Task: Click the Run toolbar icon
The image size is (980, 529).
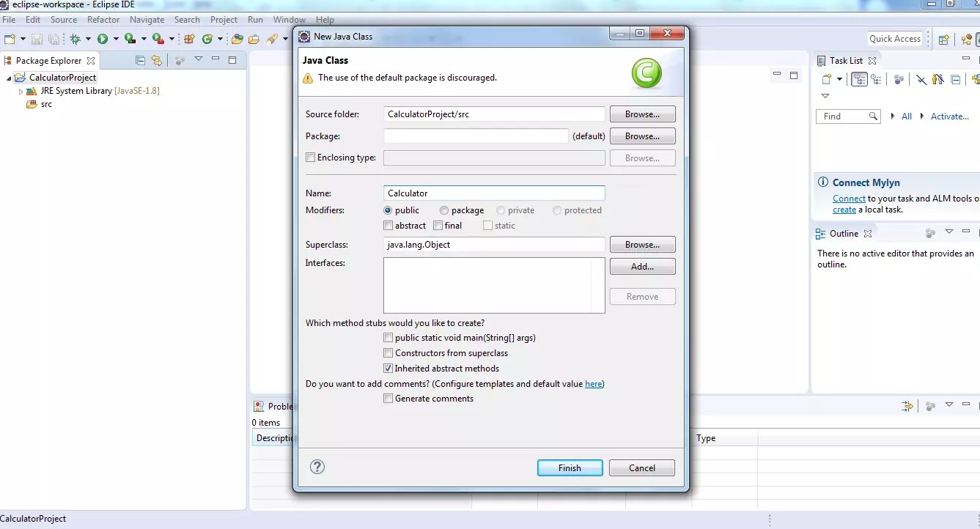Action: 103,38
